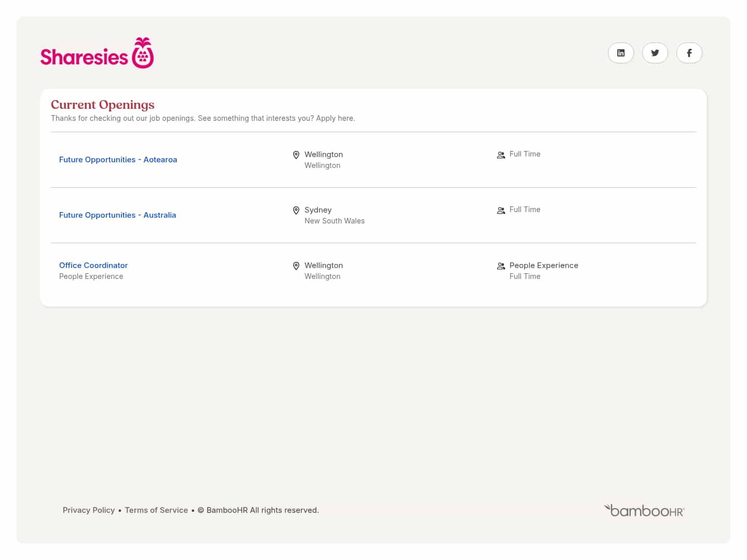Click the Current Openings heading

(x=103, y=105)
